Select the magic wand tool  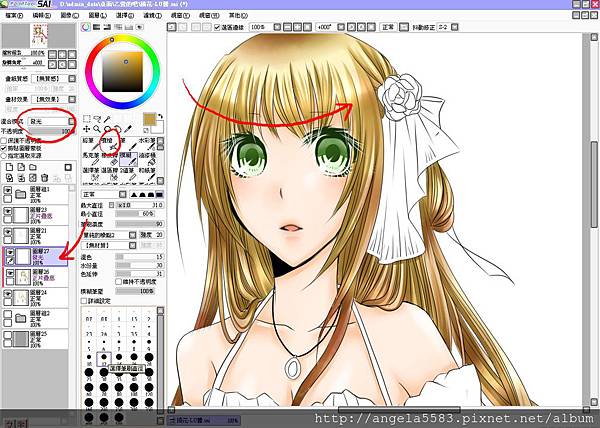108,119
